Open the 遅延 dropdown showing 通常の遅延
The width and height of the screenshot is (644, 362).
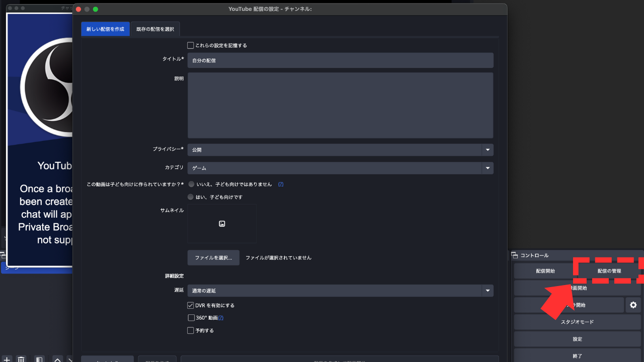pyautogui.click(x=341, y=291)
